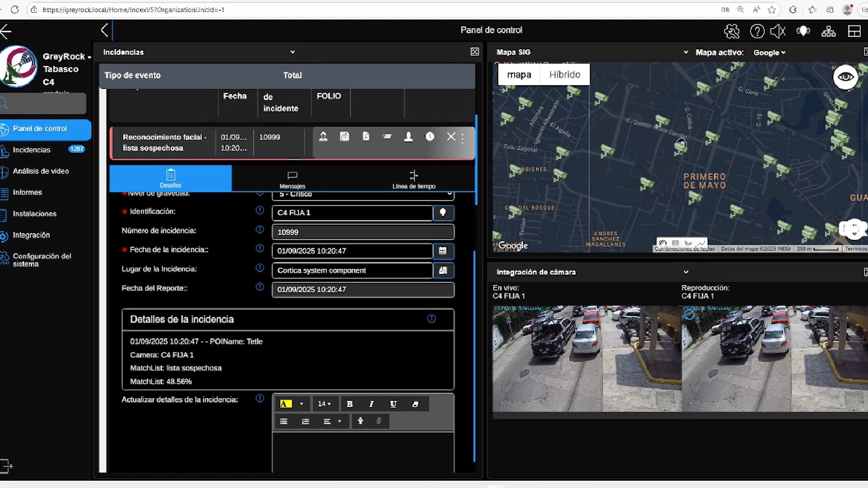Toggle bold formatting in the editor
Screen dimensions: 868x488
point(349,404)
